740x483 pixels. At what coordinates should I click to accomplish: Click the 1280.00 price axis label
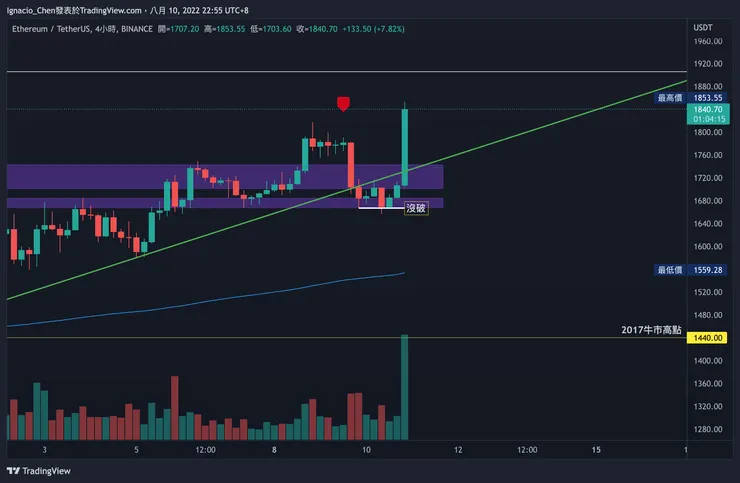click(707, 429)
